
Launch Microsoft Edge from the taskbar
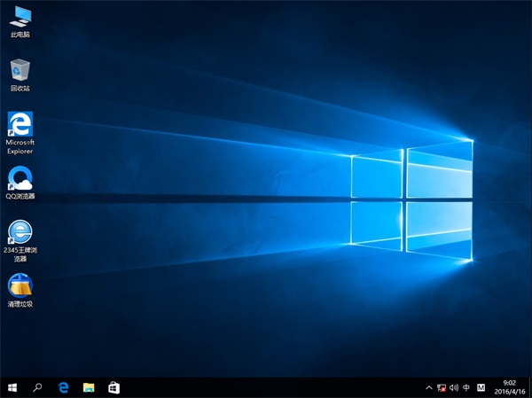(64, 388)
